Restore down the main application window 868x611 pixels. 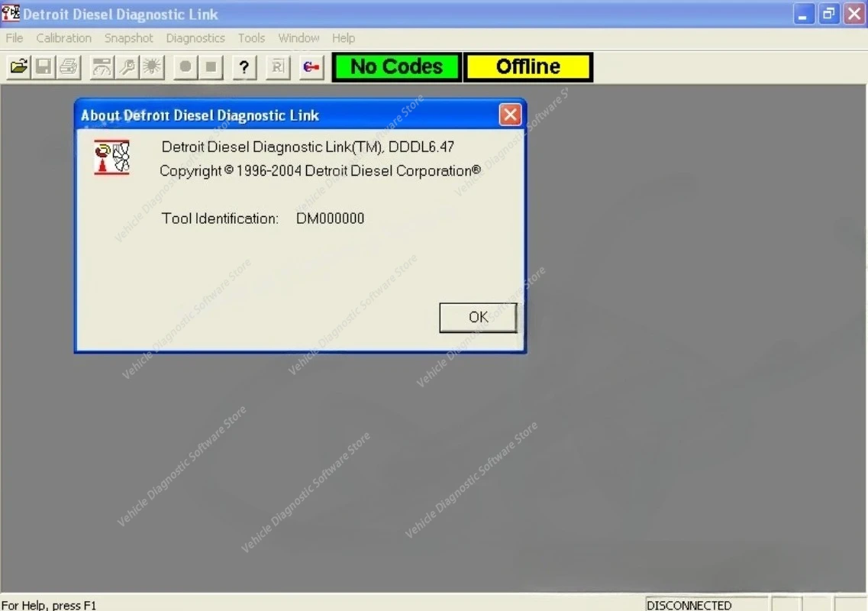tap(828, 14)
